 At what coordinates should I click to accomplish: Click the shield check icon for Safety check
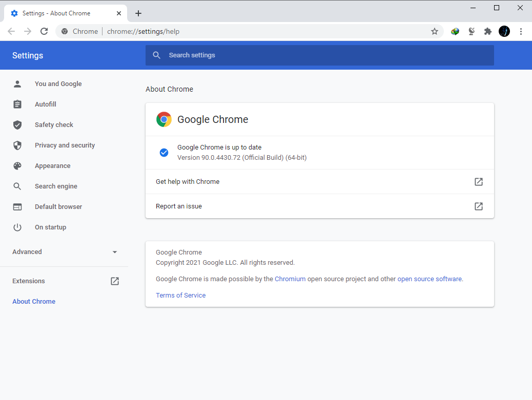(17, 125)
